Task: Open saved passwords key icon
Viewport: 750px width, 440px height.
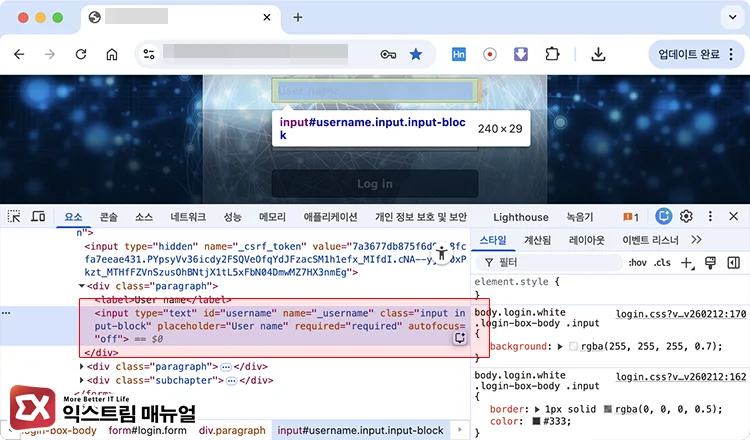Action: point(388,55)
